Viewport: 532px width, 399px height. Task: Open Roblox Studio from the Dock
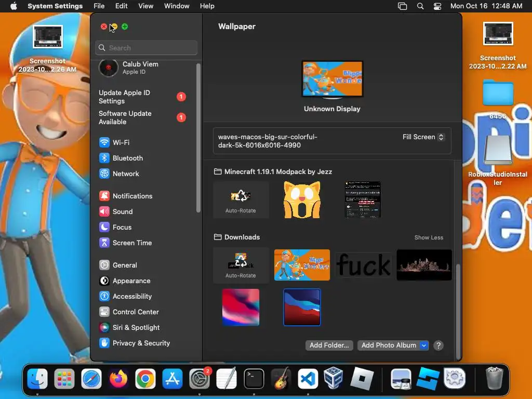[428, 378]
